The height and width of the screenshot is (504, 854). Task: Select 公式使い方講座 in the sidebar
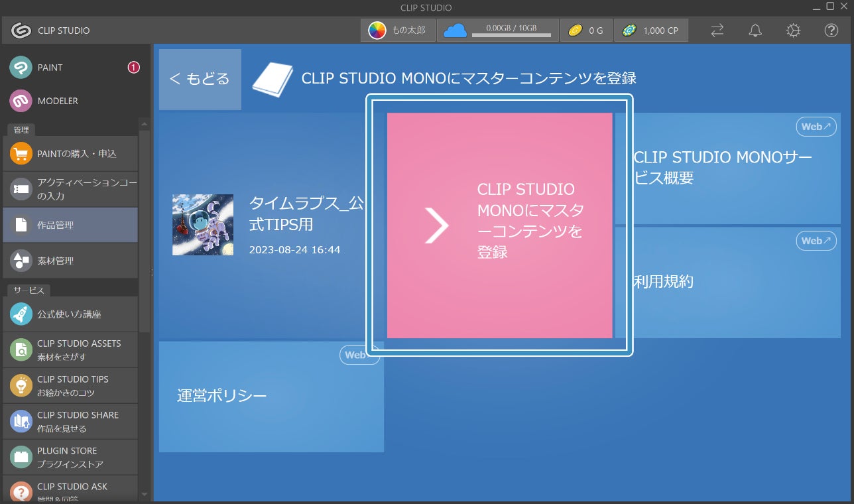point(70,314)
